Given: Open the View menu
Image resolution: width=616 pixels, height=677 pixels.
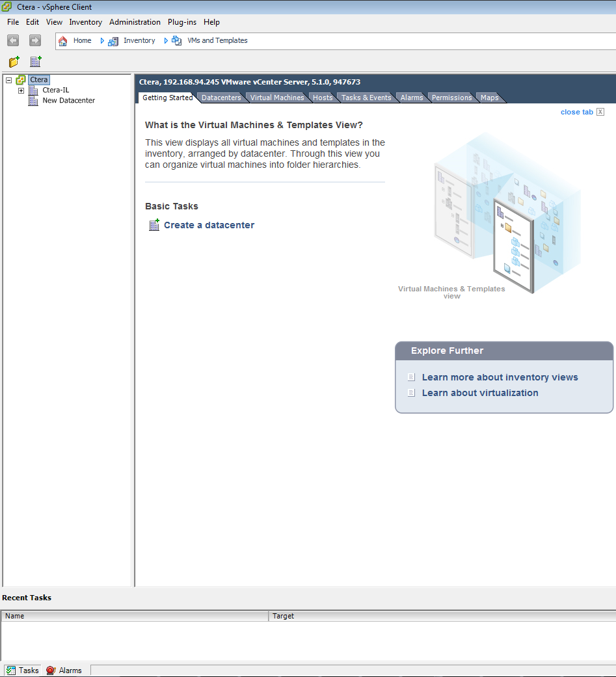Looking at the screenshot, I should point(54,22).
